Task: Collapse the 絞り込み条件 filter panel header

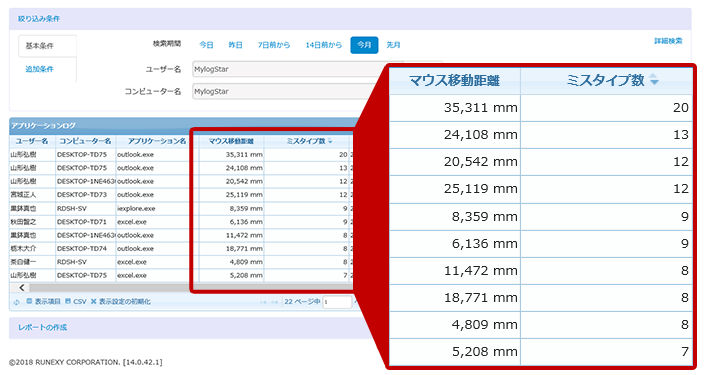Action: tap(350, 19)
